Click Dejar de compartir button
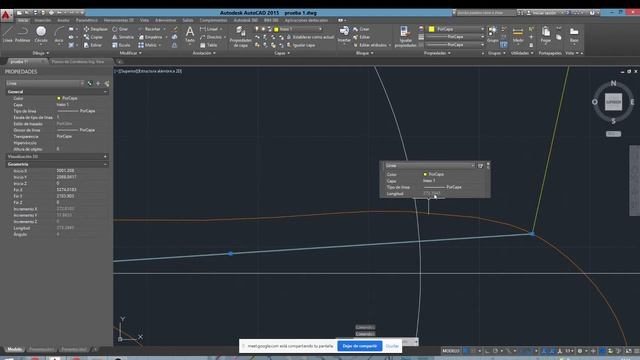Screen dimensions: 640x360 coord(360,346)
